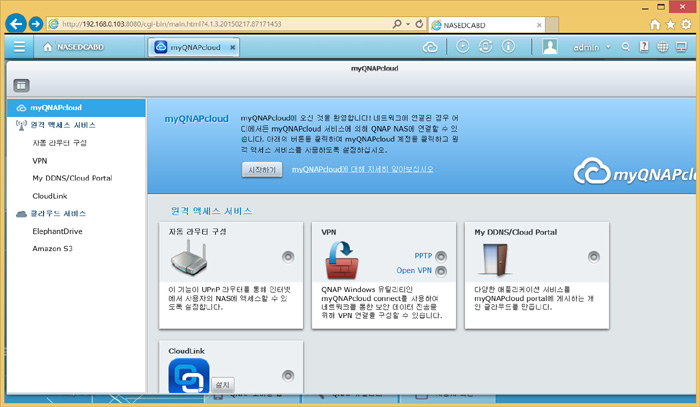Screen dimensions: 700x407
Task: Expand the admin account dropdown
Action: tap(608, 47)
